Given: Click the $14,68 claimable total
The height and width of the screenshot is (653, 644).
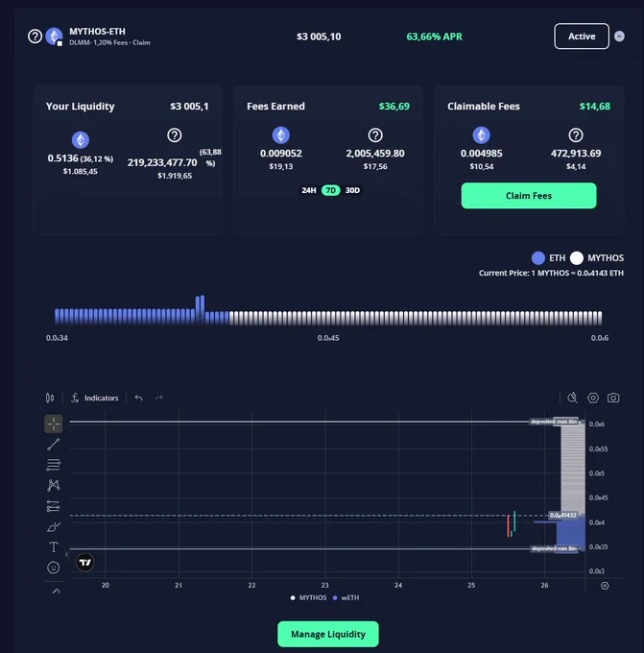Looking at the screenshot, I should point(595,107).
